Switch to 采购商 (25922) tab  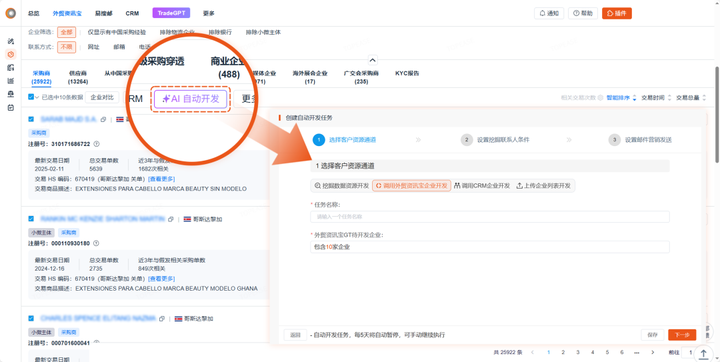(x=41, y=77)
